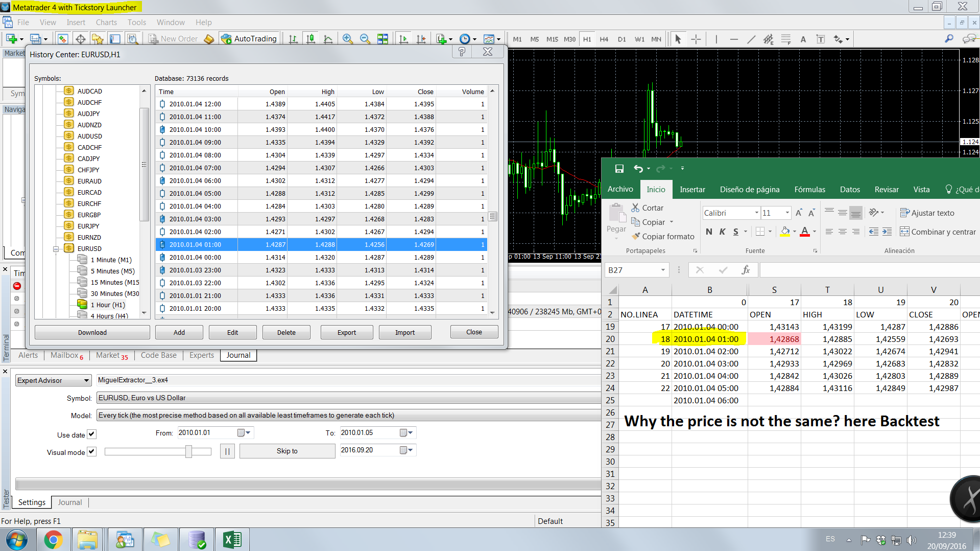The height and width of the screenshot is (551, 980).
Task: Open Navigator via star folder icon
Action: point(98,39)
